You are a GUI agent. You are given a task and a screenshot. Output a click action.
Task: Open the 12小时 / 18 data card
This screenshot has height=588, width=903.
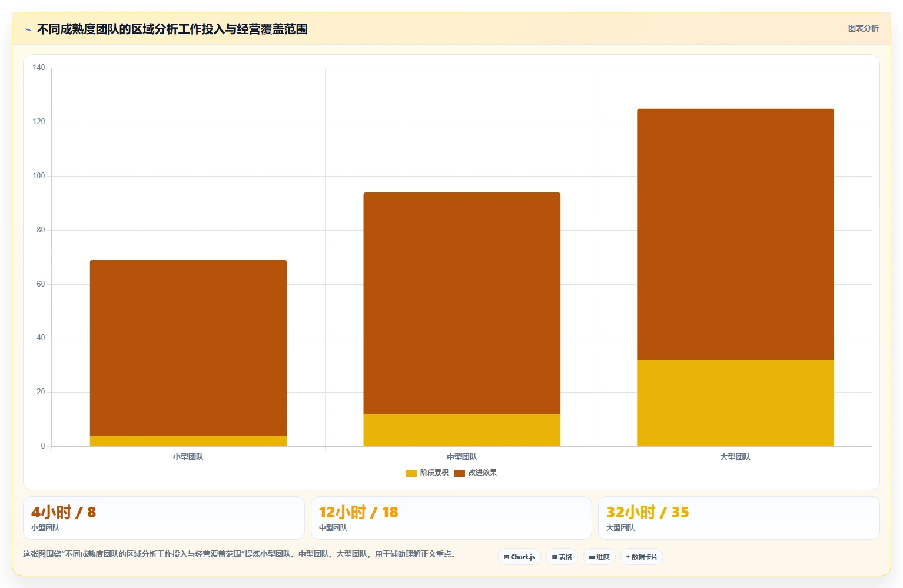pos(451,518)
